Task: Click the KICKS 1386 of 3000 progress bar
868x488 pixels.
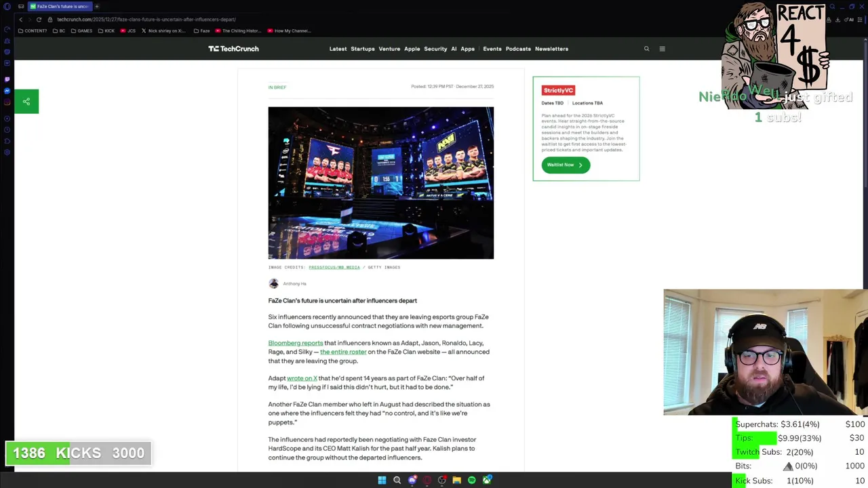Action: tap(79, 453)
